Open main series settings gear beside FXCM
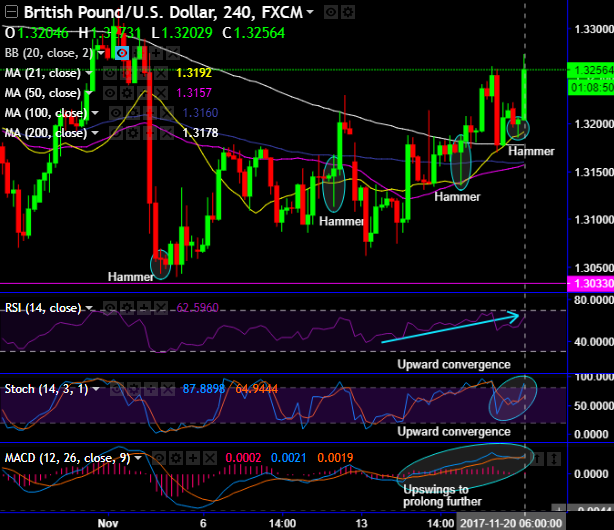Image resolution: width=614 pixels, height=530 pixels. [348, 13]
